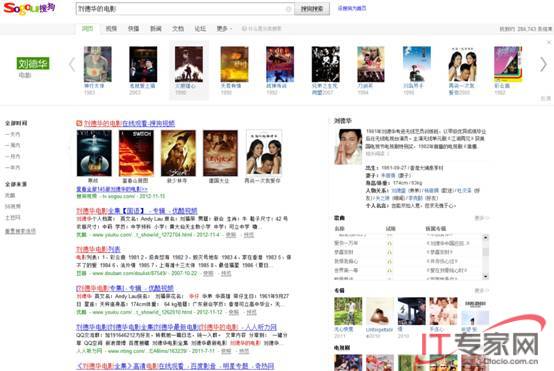Screen dimensions: 554x371
Task: Expand more albums in 专辑 section
Action: 482,290
